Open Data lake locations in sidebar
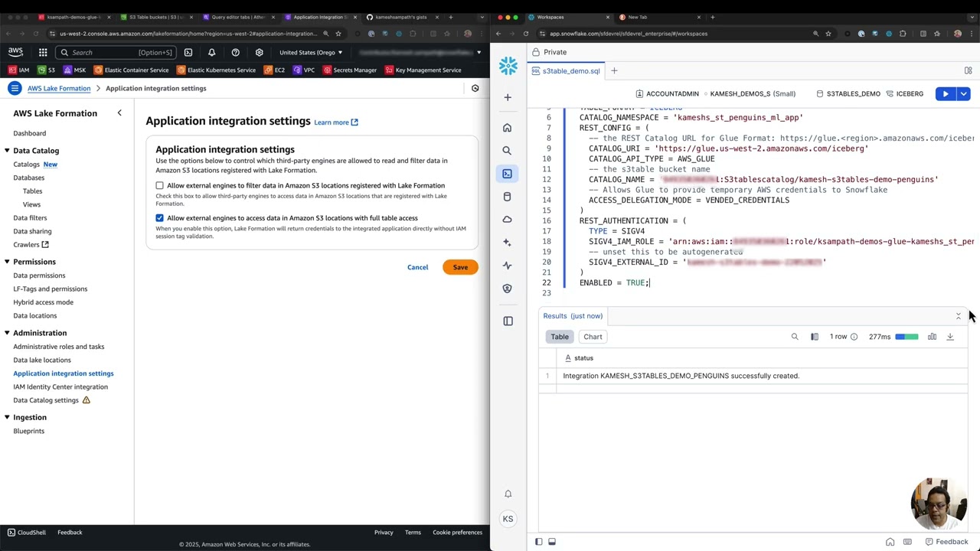980x551 pixels. pos(42,360)
